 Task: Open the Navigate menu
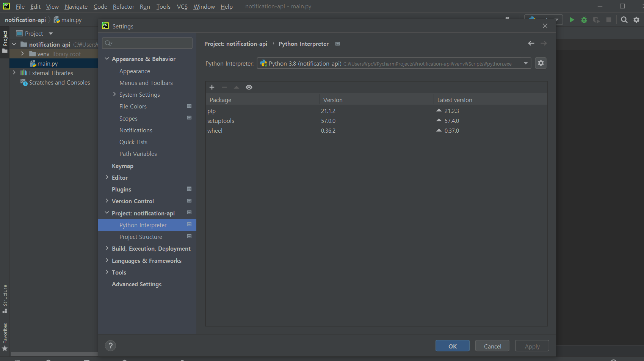[x=76, y=6]
